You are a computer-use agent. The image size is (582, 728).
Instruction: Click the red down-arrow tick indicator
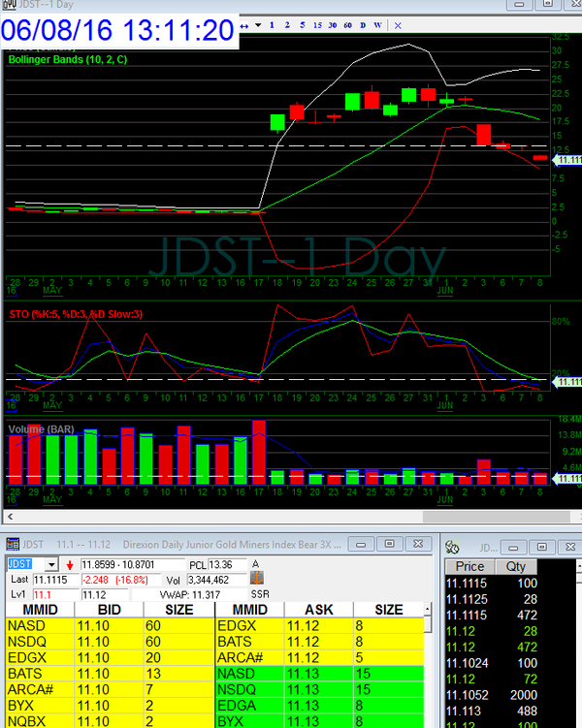[x=70, y=565]
